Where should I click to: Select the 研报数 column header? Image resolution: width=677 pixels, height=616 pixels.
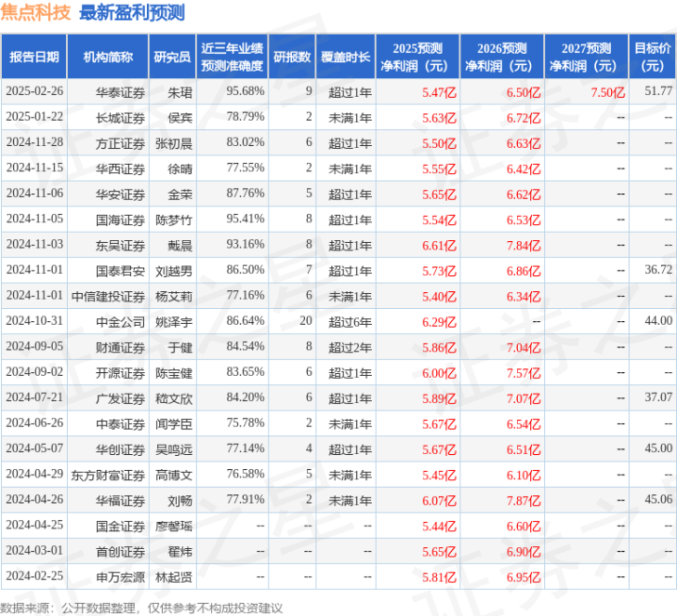(292, 57)
